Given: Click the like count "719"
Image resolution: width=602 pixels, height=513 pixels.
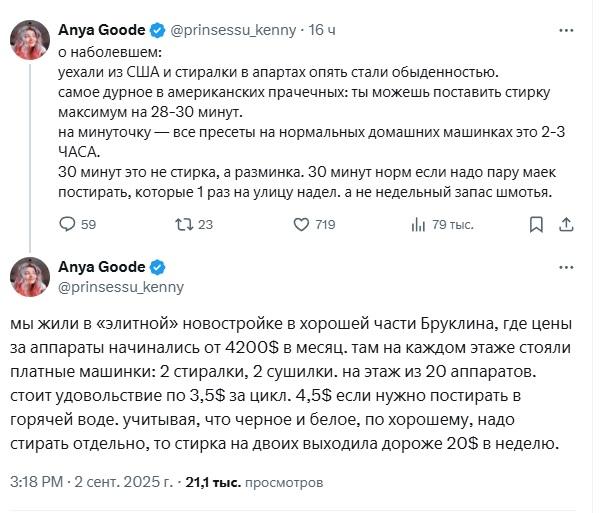Looking at the screenshot, I should pos(325,225).
